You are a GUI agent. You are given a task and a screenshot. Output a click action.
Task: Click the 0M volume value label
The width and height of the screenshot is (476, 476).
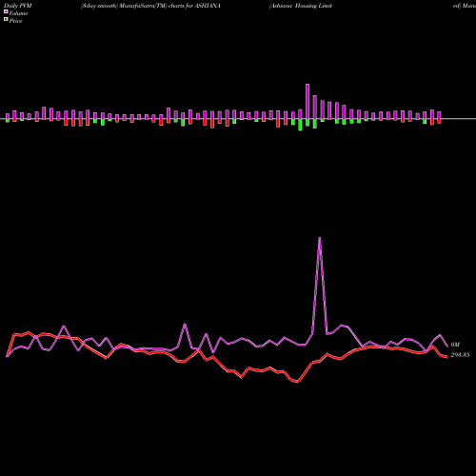pos(455,345)
